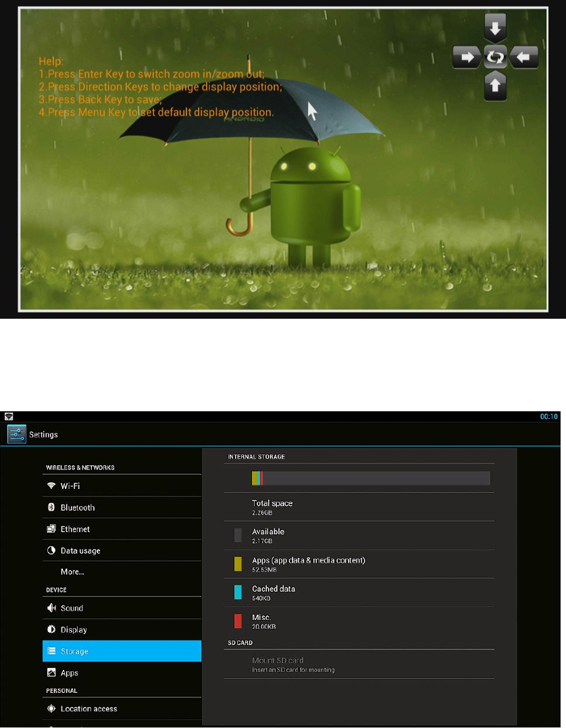Viewport: 566px width, 728px height.
Task: Click the yellow Apps color swatch
Action: (238, 564)
